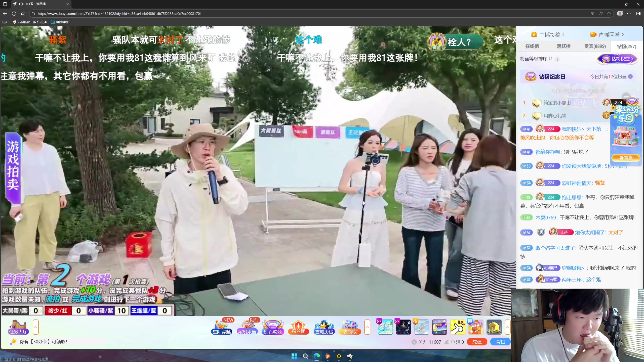
Task: Expand the gift list arrow at end
Action: click(x=508, y=327)
